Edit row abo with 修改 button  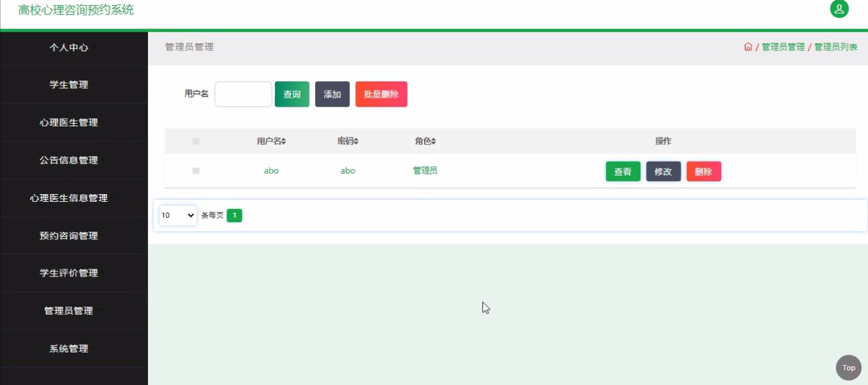663,171
